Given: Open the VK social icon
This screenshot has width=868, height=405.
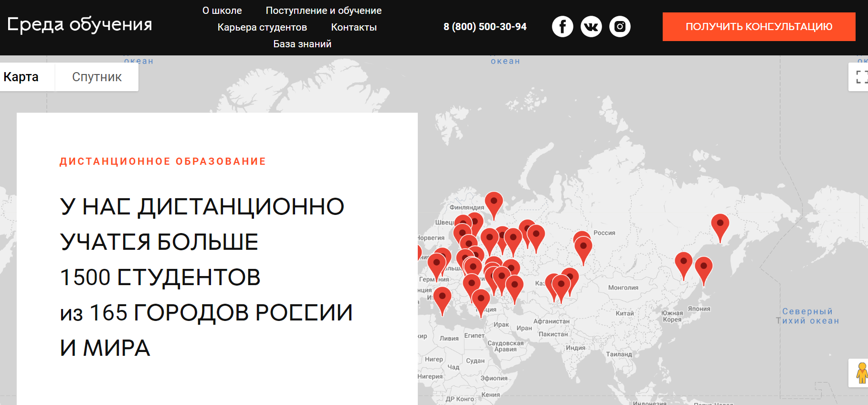Looking at the screenshot, I should coord(591,26).
